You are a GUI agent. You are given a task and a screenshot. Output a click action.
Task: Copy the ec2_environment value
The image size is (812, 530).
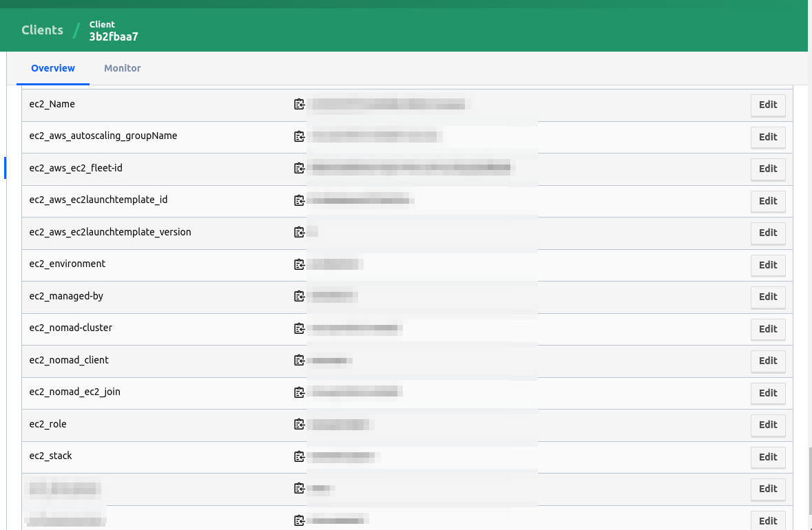click(x=300, y=264)
